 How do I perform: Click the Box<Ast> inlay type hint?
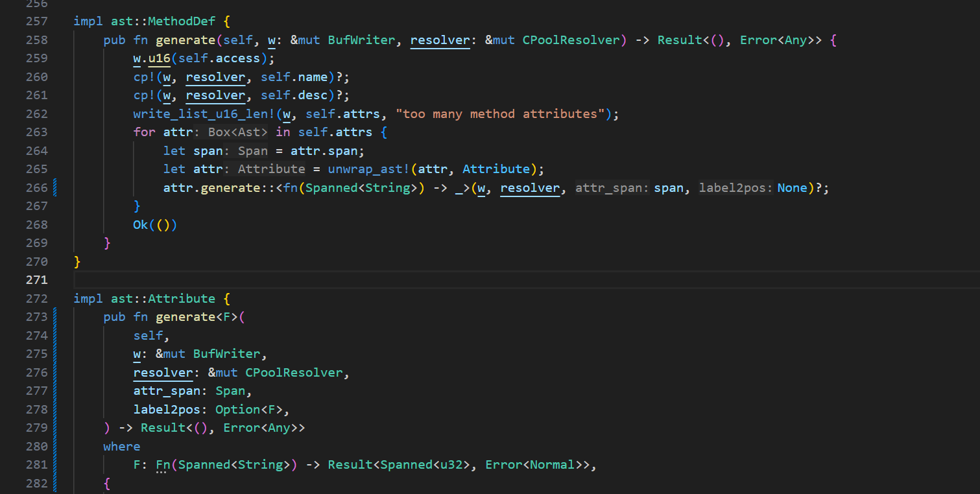pos(237,132)
